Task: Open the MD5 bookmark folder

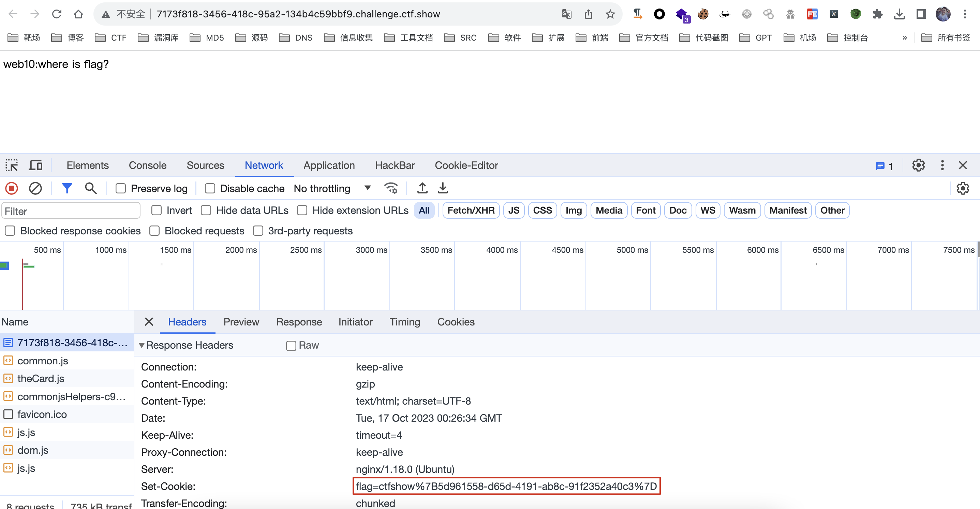Action: (x=207, y=38)
